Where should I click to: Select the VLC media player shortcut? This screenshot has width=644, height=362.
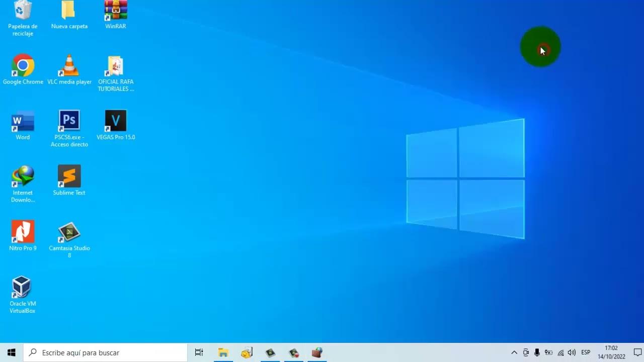pyautogui.click(x=69, y=69)
